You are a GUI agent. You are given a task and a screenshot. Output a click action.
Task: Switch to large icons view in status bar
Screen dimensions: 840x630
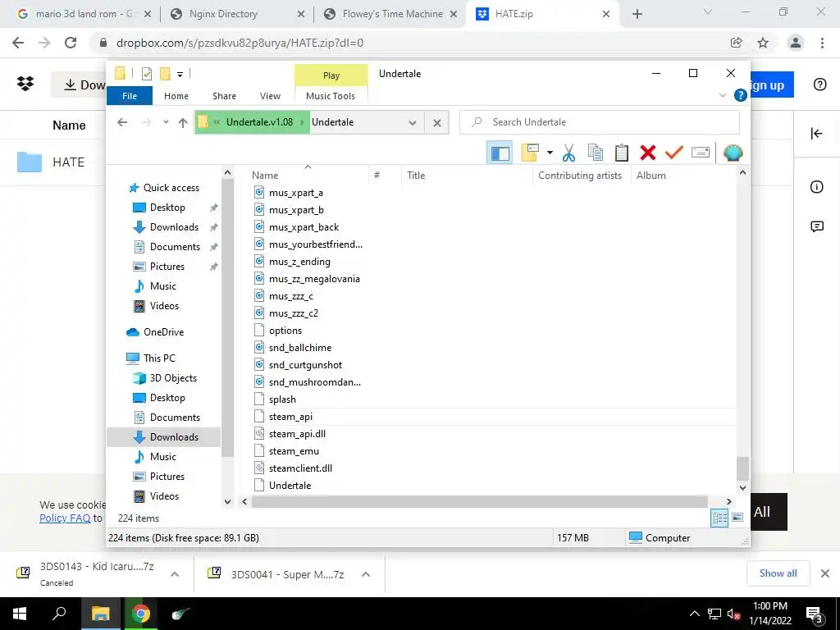pyautogui.click(x=737, y=518)
